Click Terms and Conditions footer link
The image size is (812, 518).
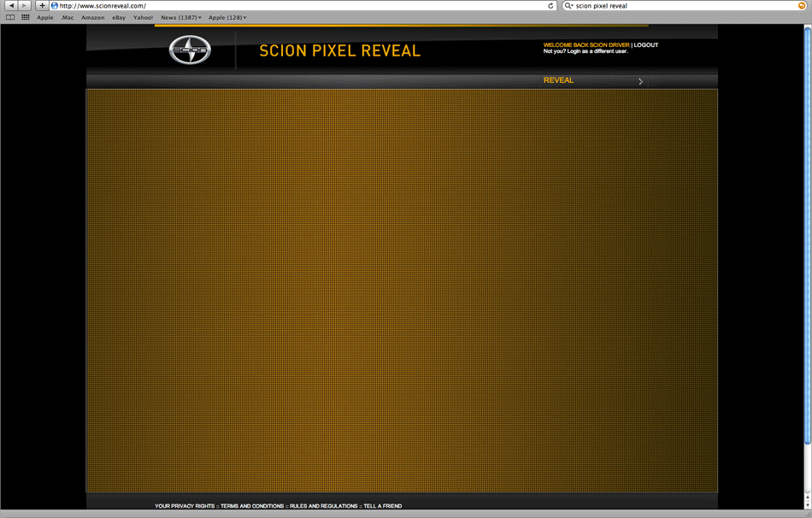252,506
